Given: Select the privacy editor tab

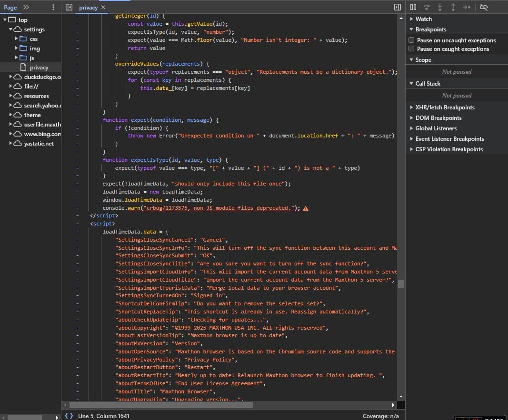Looking at the screenshot, I should tap(88, 8).
